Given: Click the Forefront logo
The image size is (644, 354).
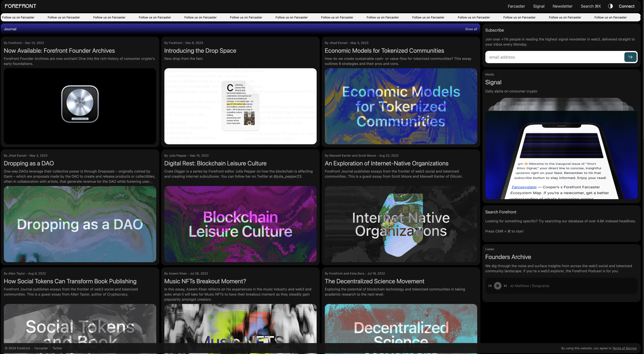Looking at the screenshot, I should [x=20, y=6].
